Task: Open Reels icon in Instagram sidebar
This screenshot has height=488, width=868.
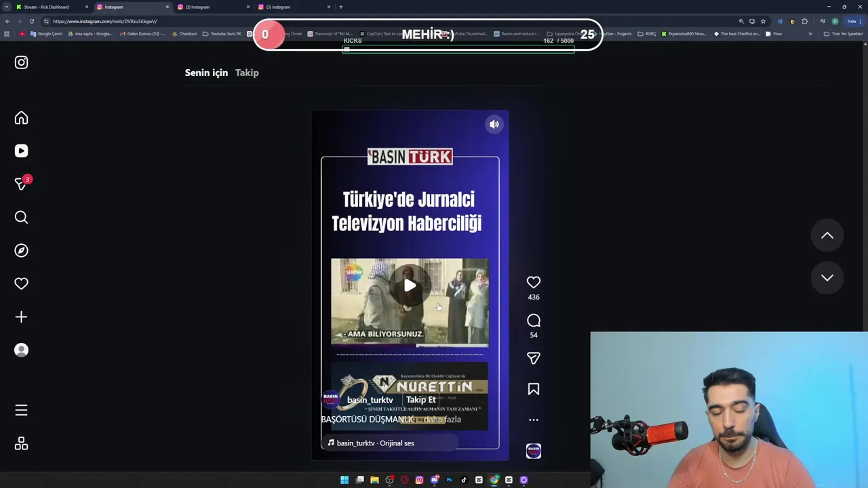Action: point(21,151)
